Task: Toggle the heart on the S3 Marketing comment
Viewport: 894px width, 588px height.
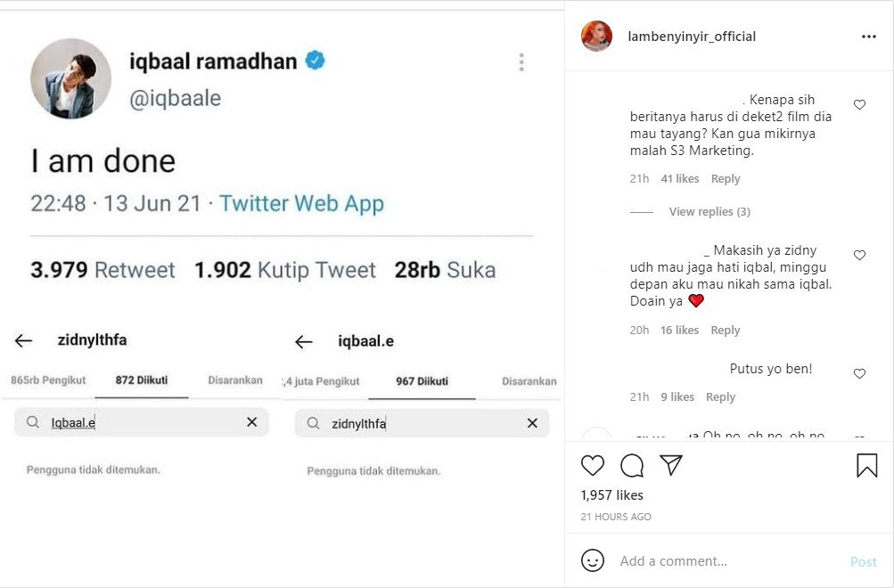Action: click(x=858, y=103)
